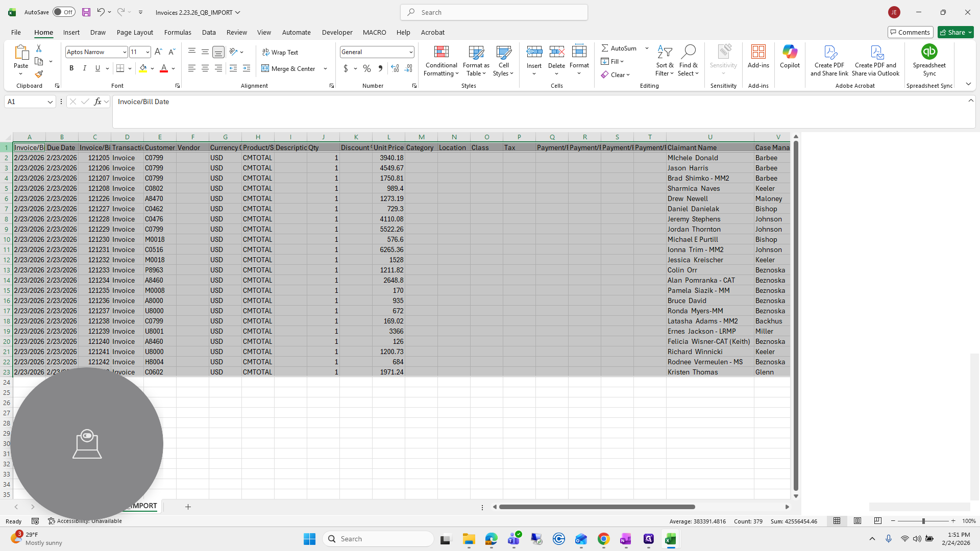Open Conditional Formatting options

click(x=441, y=61)
